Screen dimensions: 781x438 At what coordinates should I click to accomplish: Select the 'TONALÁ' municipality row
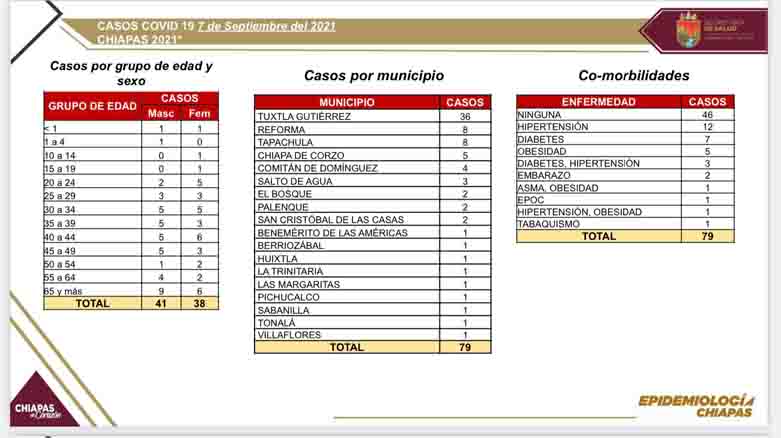373,323
